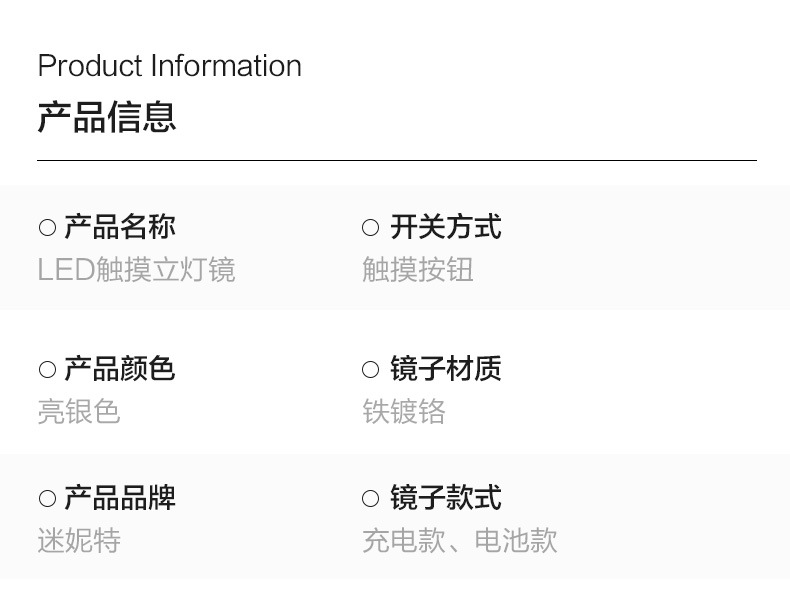Click the 铁镀铬 material value
The height and width of the screenshot is (607, 790).
[x=403, y=412]
